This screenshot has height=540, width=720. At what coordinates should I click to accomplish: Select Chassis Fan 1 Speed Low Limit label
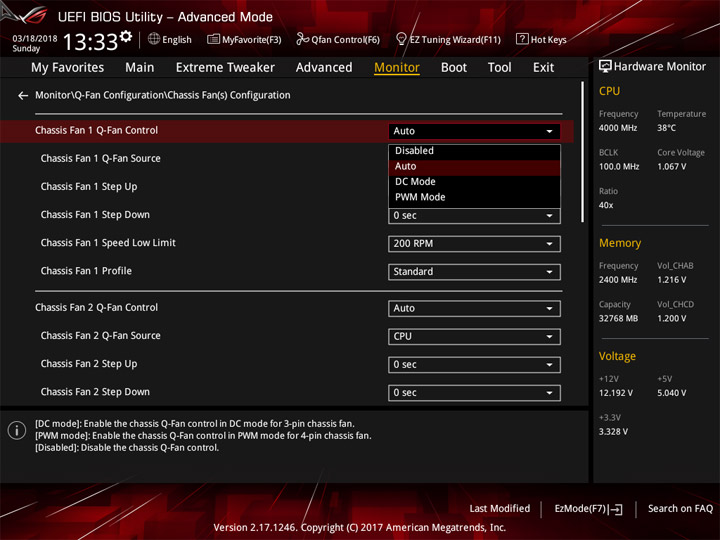point(108,243)
